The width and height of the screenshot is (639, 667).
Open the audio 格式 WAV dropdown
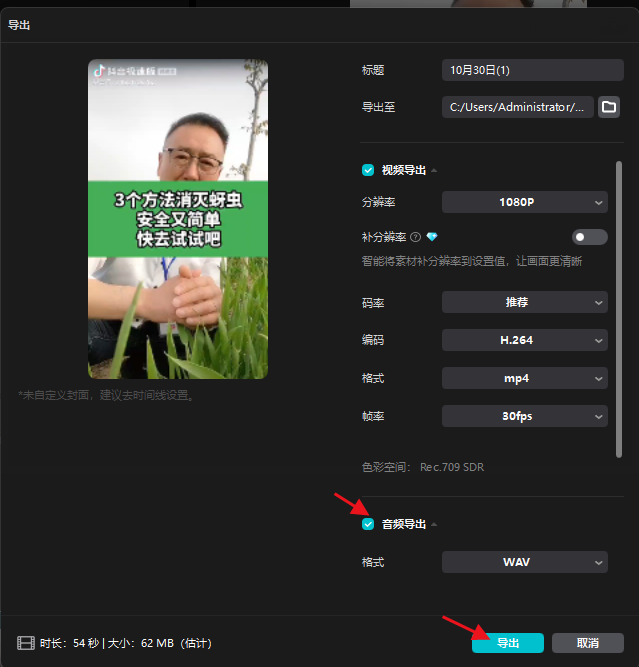pyautogui.click(x=525, y=562)
